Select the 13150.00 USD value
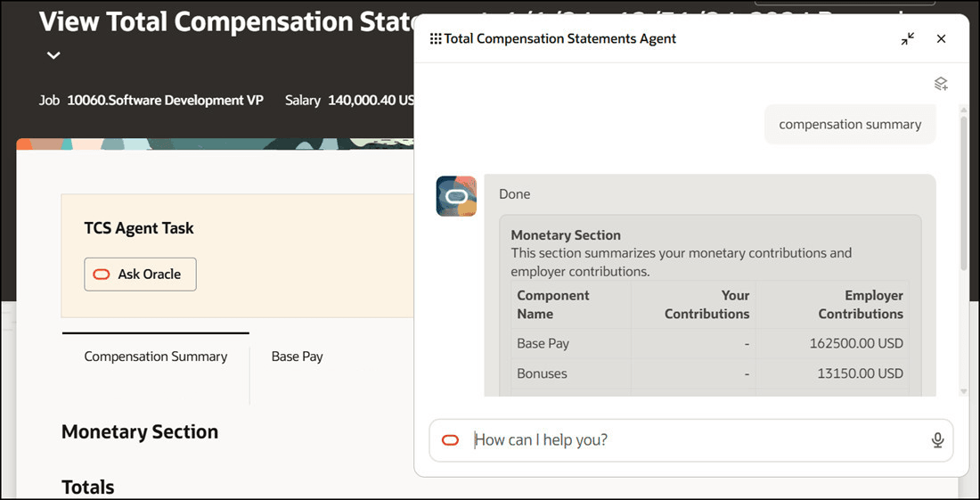Image resolution: width=980 pixels, height=500 pixels. tap(860, 373)
